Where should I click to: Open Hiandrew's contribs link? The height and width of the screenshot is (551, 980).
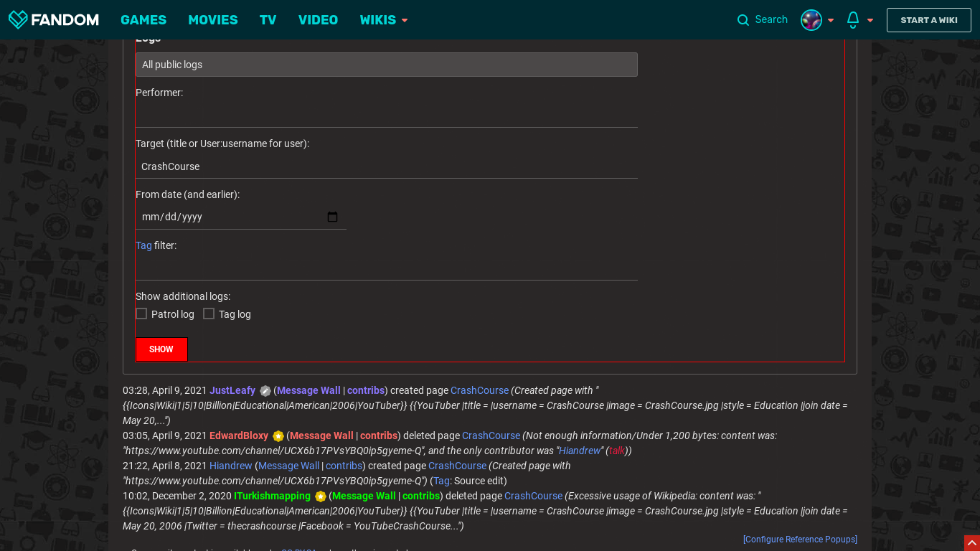point(344,466)
